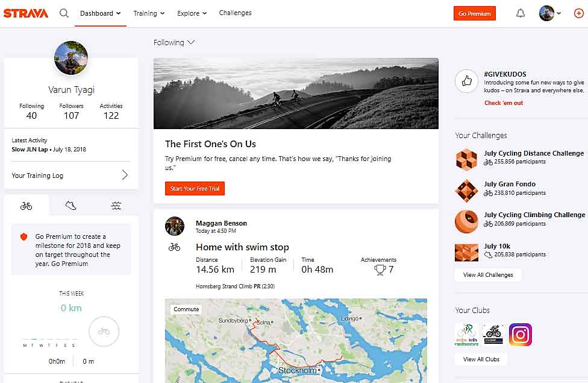Open notifications bell

[521, 13]
